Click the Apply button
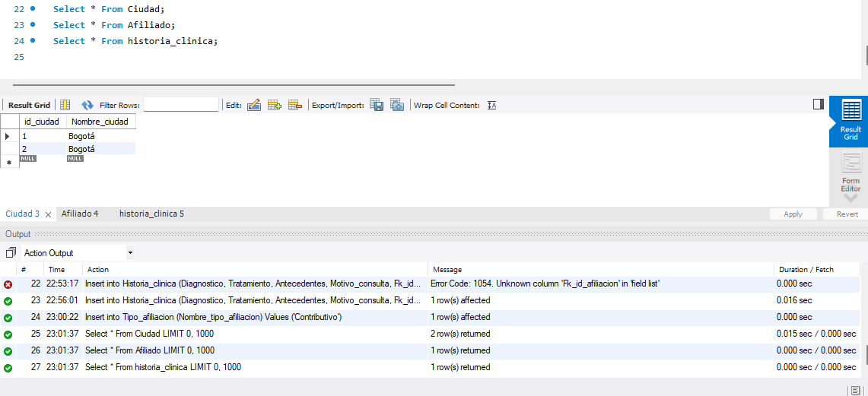The width and height of the screenshot is (868, 396). [x=793, y=214]
